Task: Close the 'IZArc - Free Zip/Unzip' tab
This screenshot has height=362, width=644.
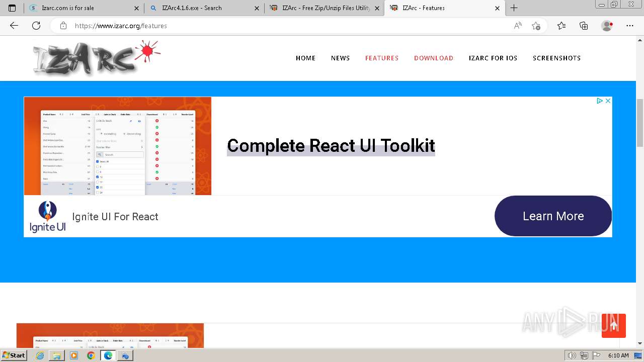Action: click(x=377, y=8)
